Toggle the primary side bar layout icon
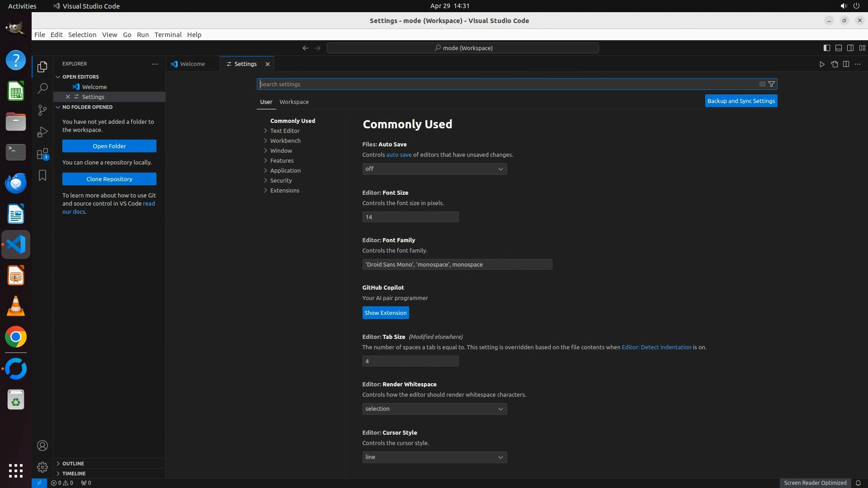The image size is (868, 488). (x=826, y=48)
